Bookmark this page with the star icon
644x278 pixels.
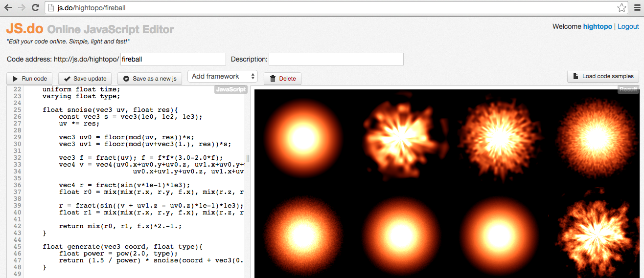click(621, 8)
